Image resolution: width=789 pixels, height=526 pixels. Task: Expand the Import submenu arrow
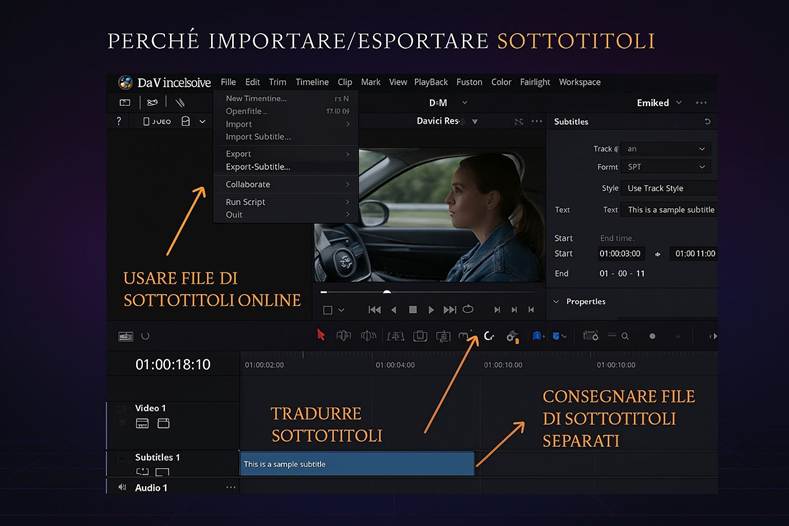348,124
